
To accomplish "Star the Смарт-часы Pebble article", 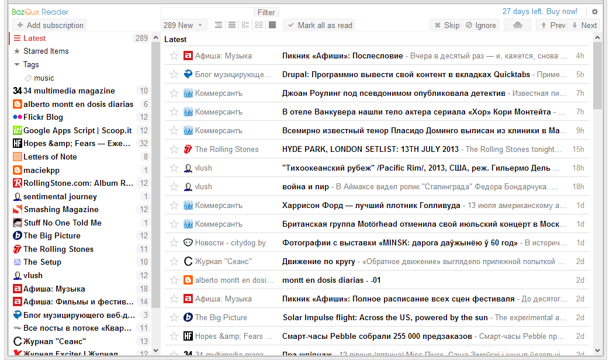I will pos(174,336).
